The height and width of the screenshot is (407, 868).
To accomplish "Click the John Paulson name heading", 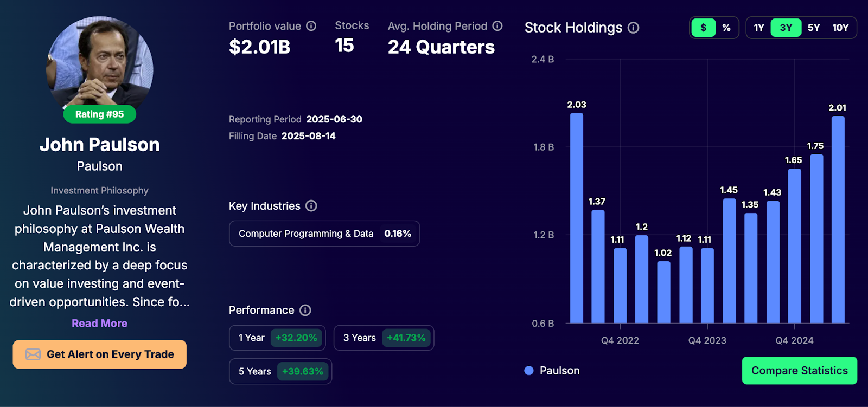I will [x=100, y=145].
